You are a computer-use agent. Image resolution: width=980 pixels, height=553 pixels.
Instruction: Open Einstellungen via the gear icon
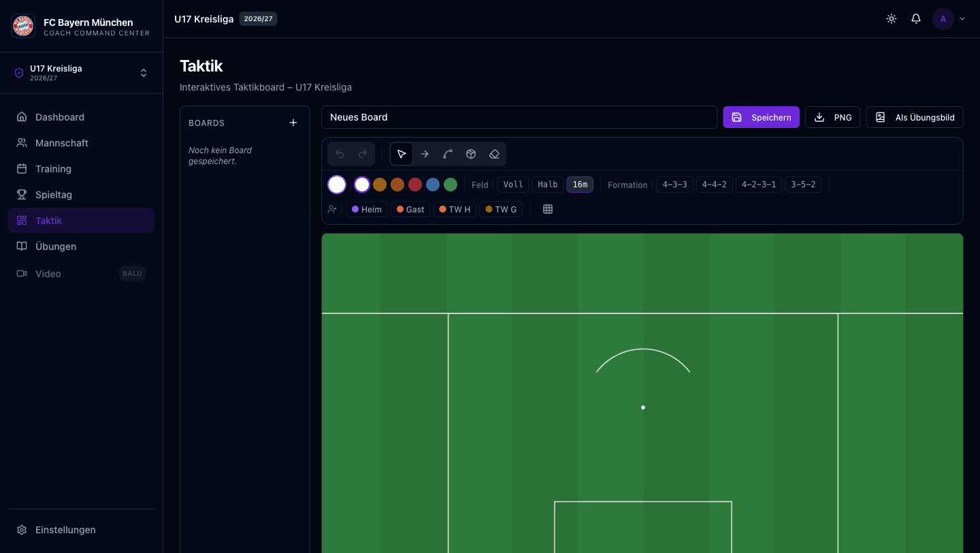point(22,530)
